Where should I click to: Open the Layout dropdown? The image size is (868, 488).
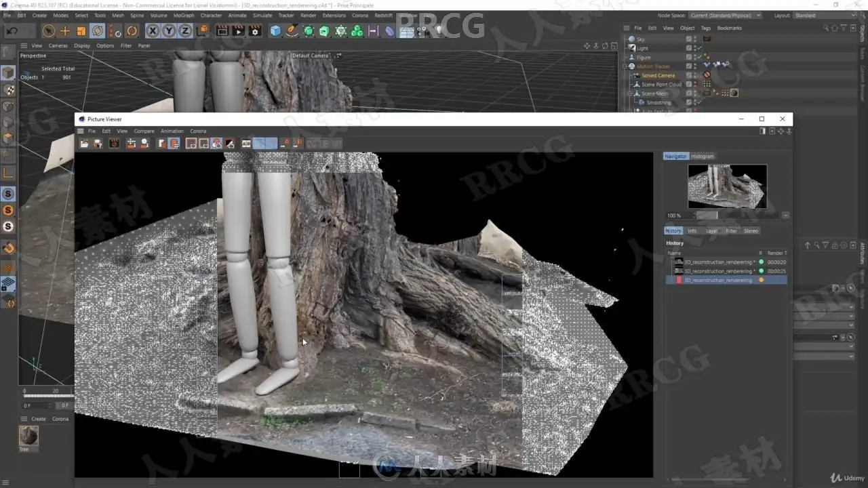[x=824, y=15]
